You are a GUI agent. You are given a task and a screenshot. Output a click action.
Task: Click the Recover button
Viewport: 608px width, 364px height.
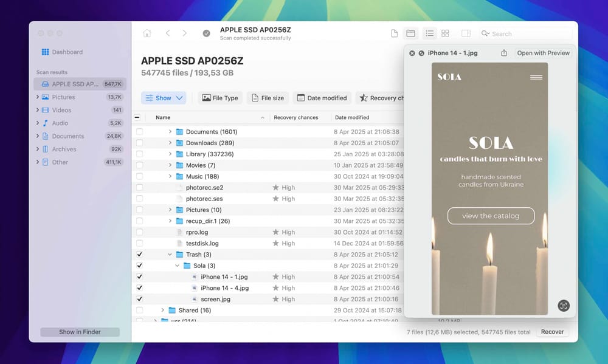pos(552,332)
